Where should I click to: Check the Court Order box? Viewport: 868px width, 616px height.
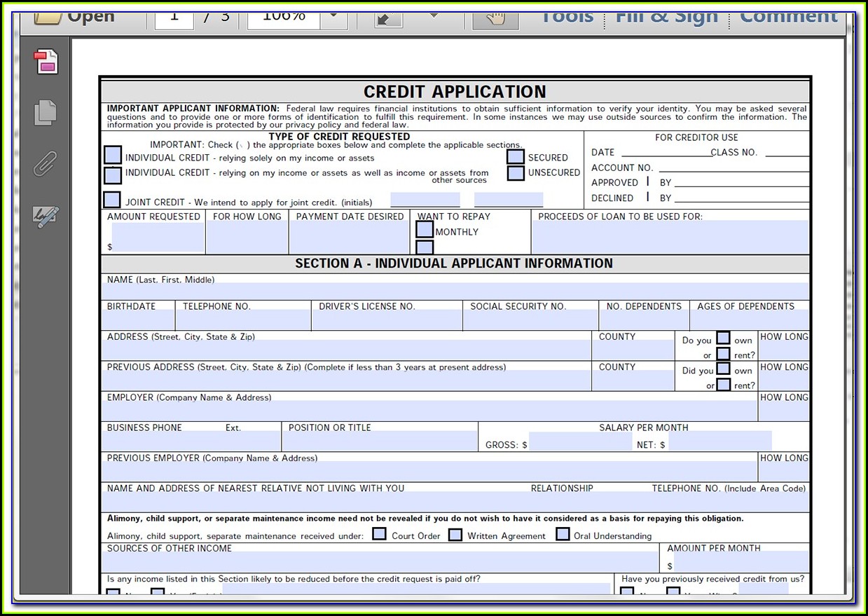[379, 535]
